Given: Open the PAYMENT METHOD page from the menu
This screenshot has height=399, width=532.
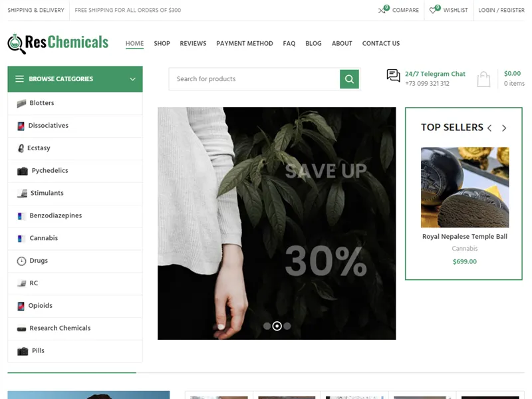Looking at the screenshot, I should tap(244, 43).
